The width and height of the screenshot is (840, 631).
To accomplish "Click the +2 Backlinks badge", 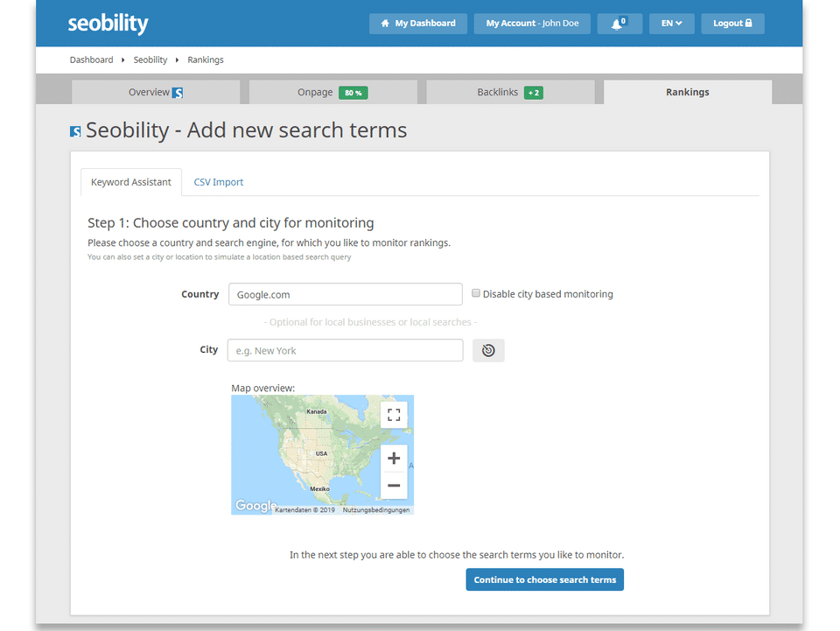I will (x=534, y=93).
